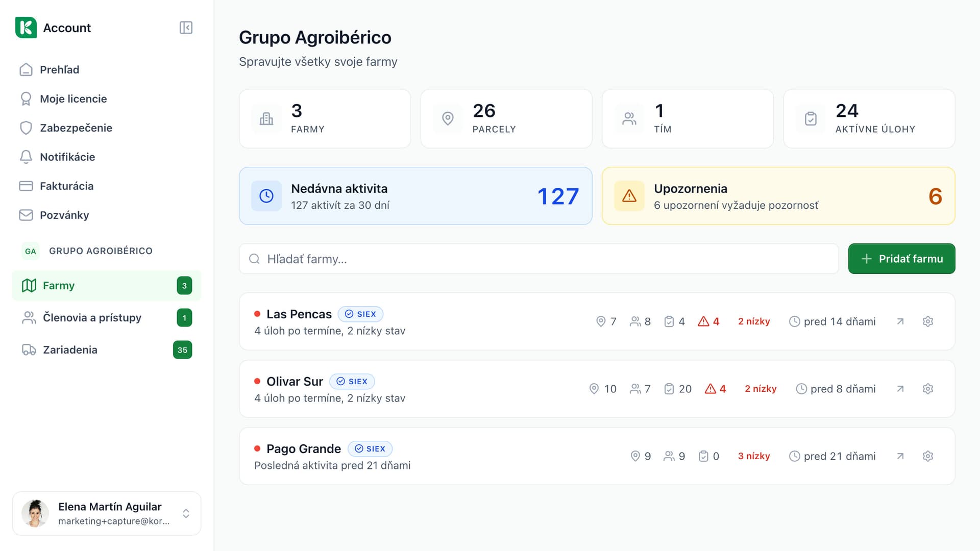Image resolution: width=980 pixels, height=551 pixels.
Task: Click the SIEX badge on Pago Grande
Action: pyautogui.click(x=370, y=449)
